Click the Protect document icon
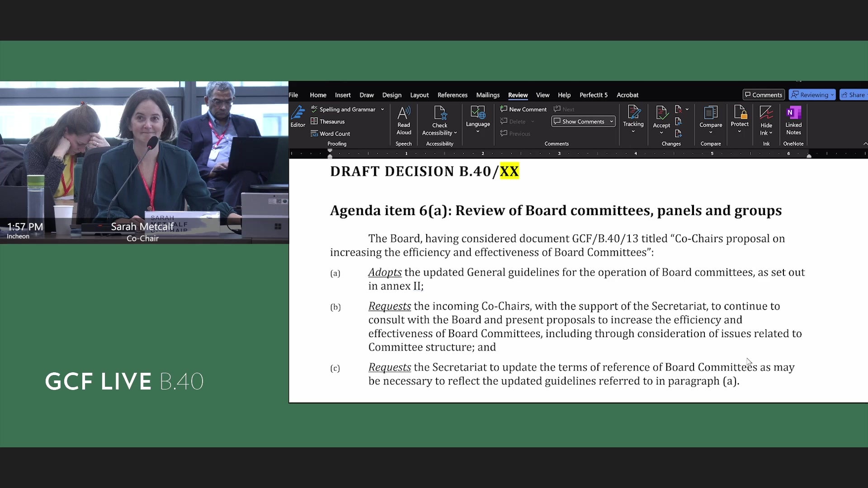This screenshot has height=488, width=868. click(x=740, y=112)
